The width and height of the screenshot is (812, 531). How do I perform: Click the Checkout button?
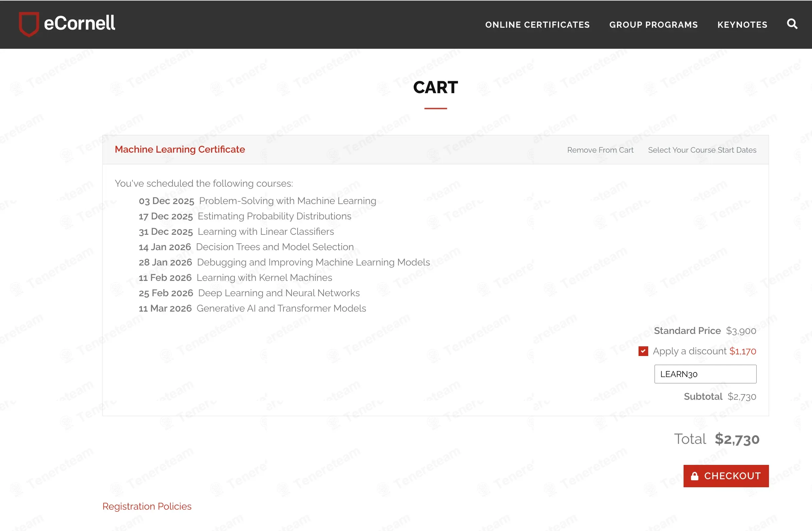point(726,476)
